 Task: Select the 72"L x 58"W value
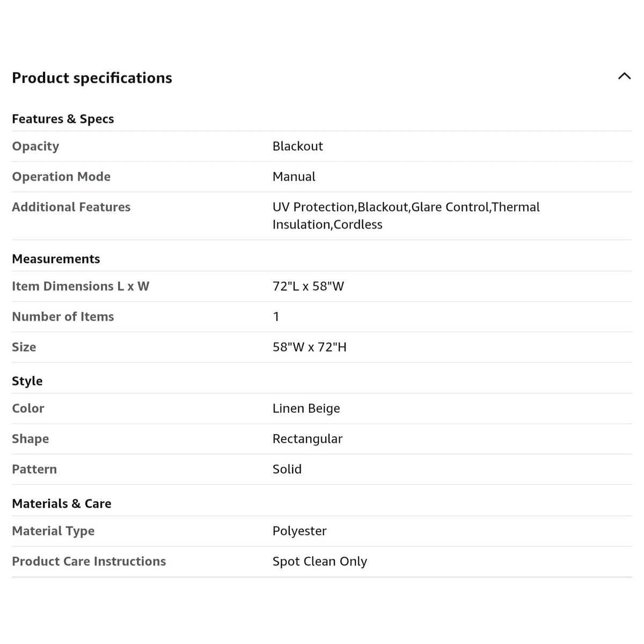(x=308, y=287)
